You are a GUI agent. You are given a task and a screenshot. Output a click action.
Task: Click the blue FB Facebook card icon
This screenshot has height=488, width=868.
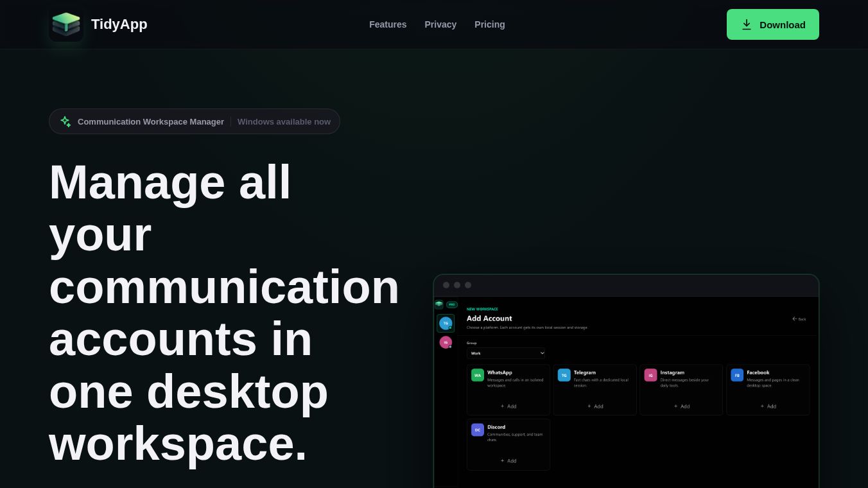coord(737,375)
